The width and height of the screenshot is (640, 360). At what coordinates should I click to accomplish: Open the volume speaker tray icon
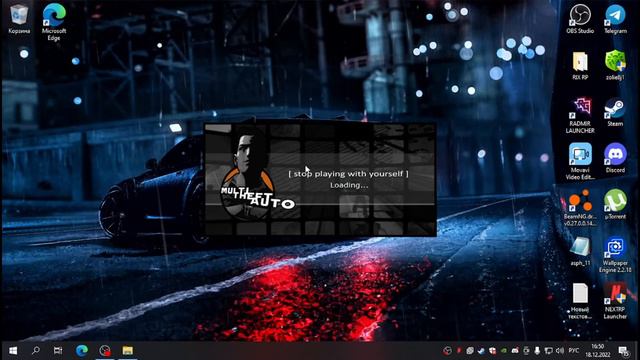pyautogui.click(x=560, y=351)
